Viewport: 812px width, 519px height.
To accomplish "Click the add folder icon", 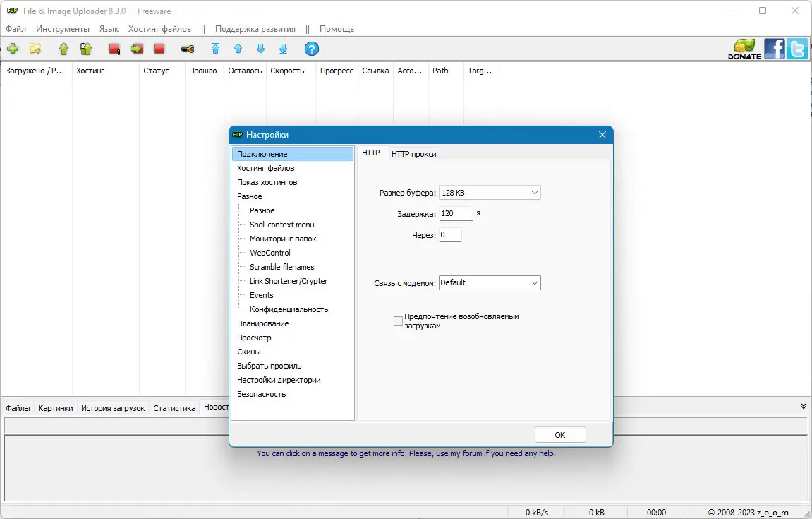I will point(35,49).
